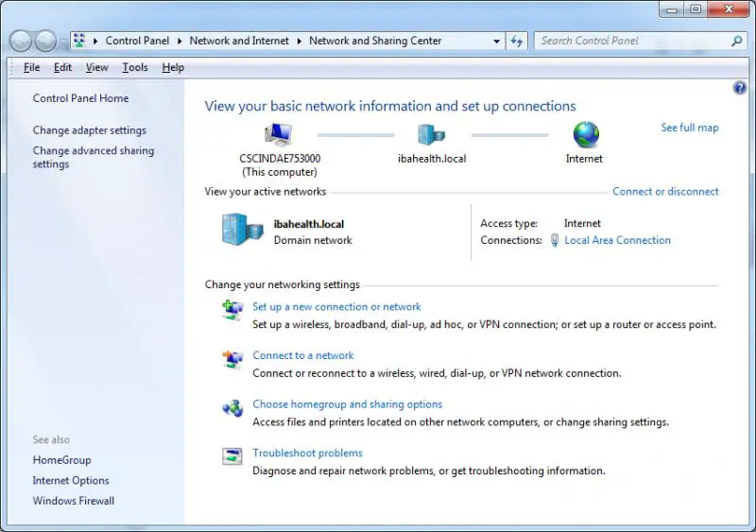Expand the arrow before Control Panel breadcrumb
Viewport: 756px width, 532px height.
click(95, 41)
